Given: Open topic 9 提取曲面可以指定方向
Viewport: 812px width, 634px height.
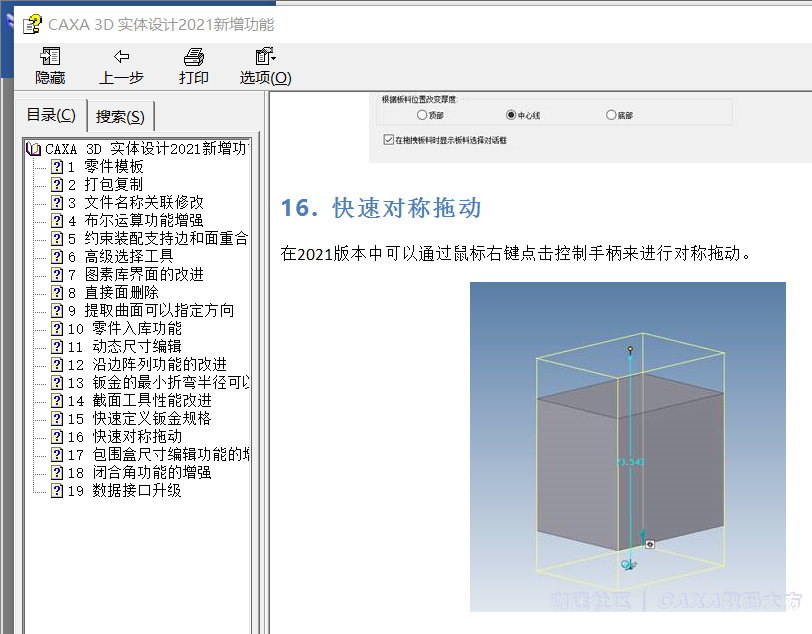Looking at the screenshot, I should click(x=151, y=311).
